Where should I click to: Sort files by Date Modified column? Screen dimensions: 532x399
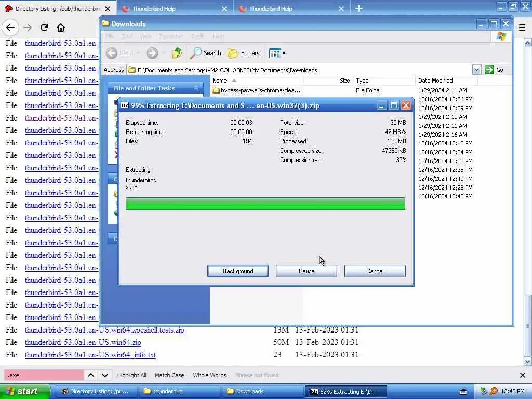[446, 81]
